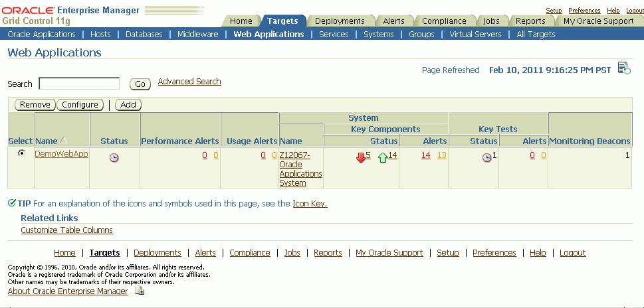Select the Targets tab
This screenshot has height=308, width=644.
[282, 21]
